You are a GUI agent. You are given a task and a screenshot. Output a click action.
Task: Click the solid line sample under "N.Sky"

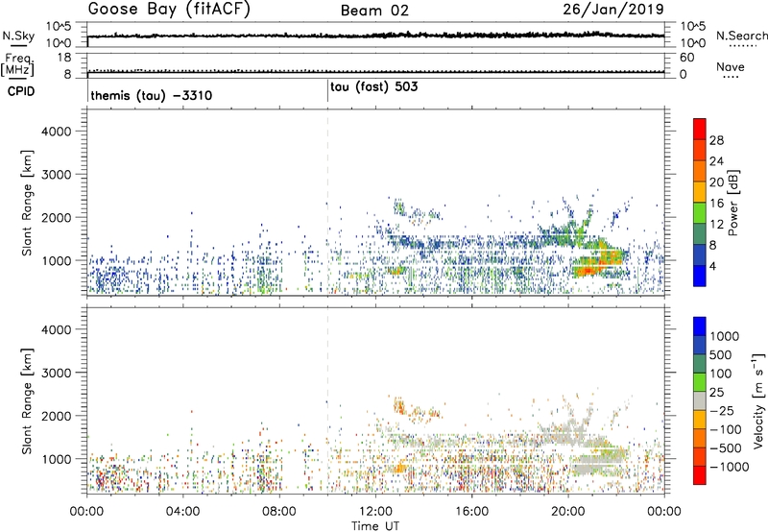pos(18,45)
